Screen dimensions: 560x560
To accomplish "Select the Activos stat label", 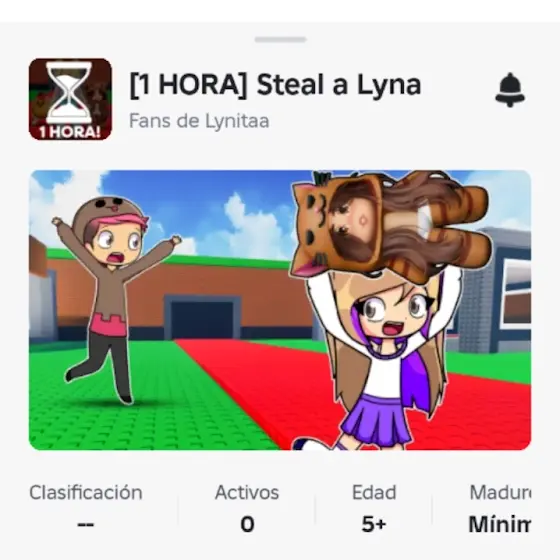I will coord(247,492).
